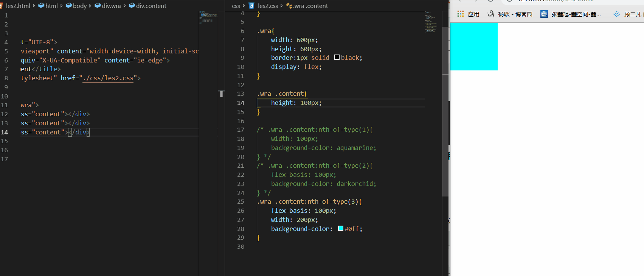
Task: Click the html element cube icon
Action: pyautogui.click(x=41, y=6)
